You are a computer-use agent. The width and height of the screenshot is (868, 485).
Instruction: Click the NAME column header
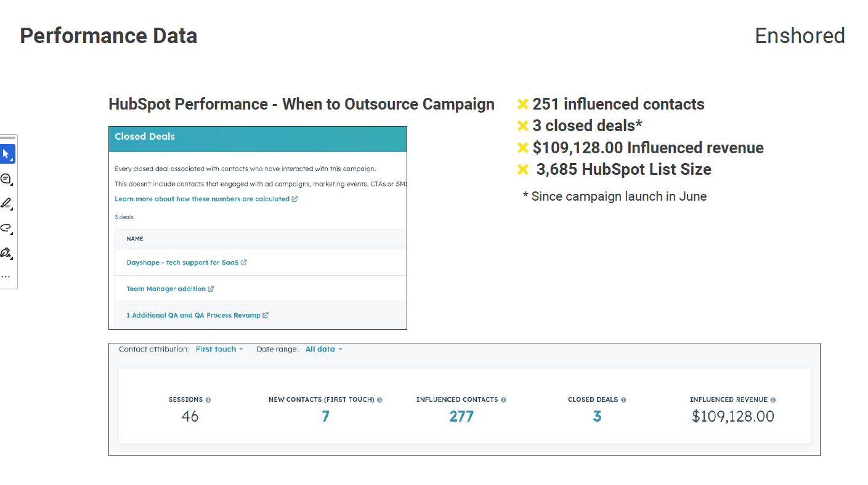tap(135, 239)
